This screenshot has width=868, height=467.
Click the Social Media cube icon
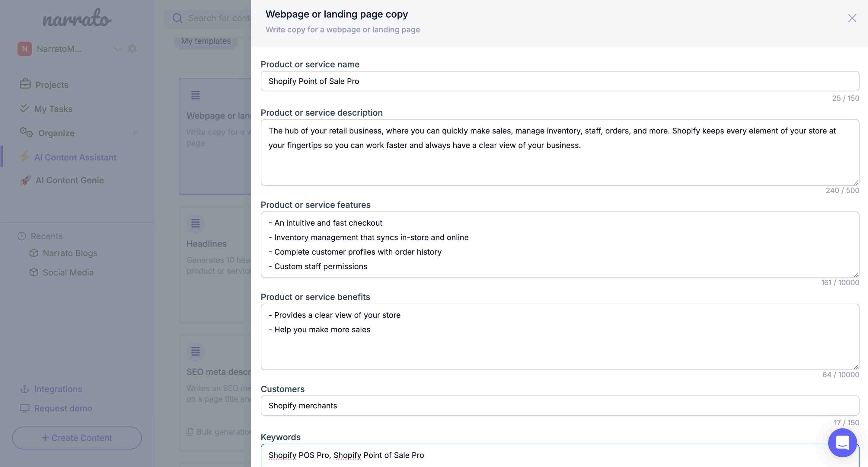(x=34, y=272)
